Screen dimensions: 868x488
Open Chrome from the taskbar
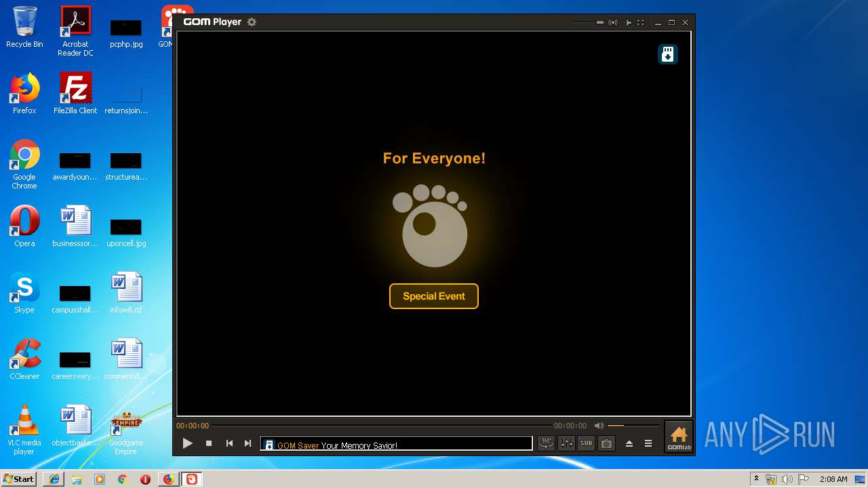[123, 479]
